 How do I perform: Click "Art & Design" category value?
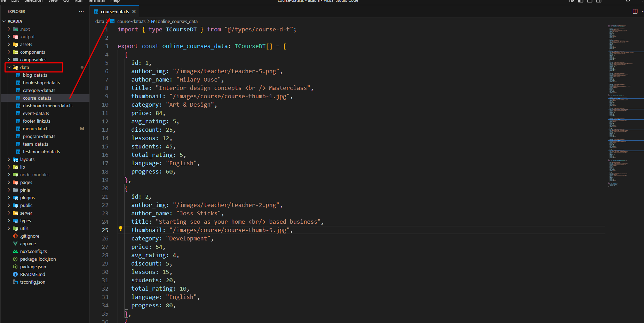pyautogui.click(x=190, y=105)
